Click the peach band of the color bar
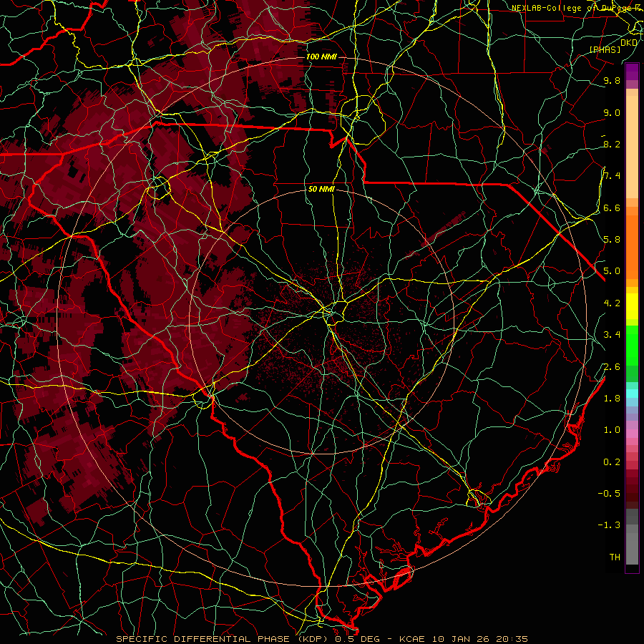The height and width of the screenshot is (644, 644). pos(632,144)
